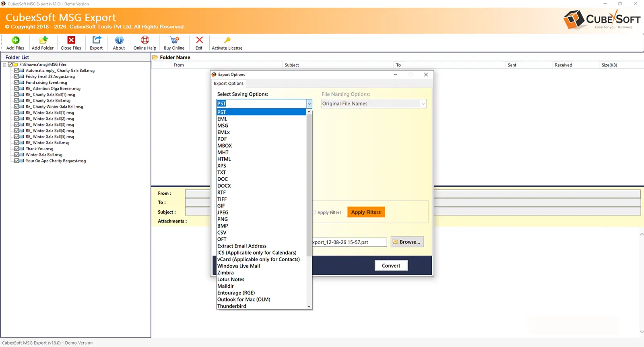The image size is (644, 347).
Task: Select Lotus Notes from the list
Action: [261, 279]
